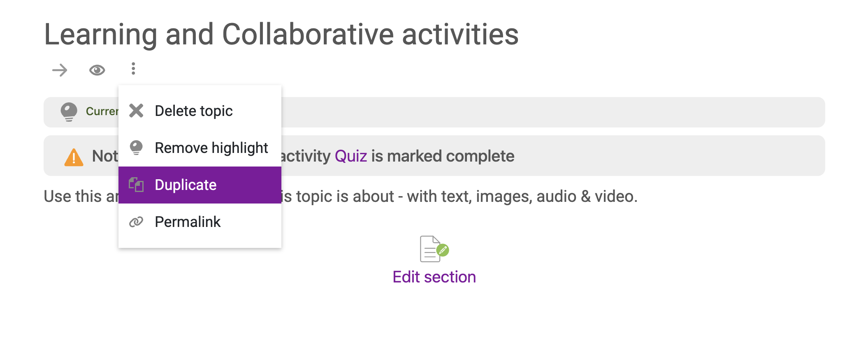Click the Current highlight banner text
Image resolution: width=868 pixels, height=347 pixels.
click(102, 111)
